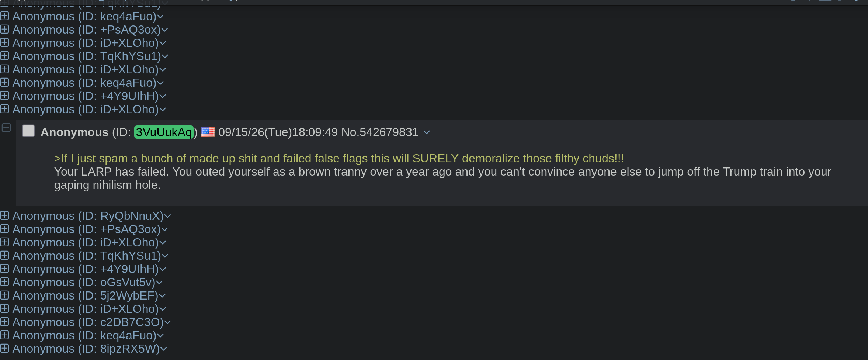Open dropdown arrow next to ID oGsVut5v
868x360 pixels.
pyautogui.click(x=159, y=283)
